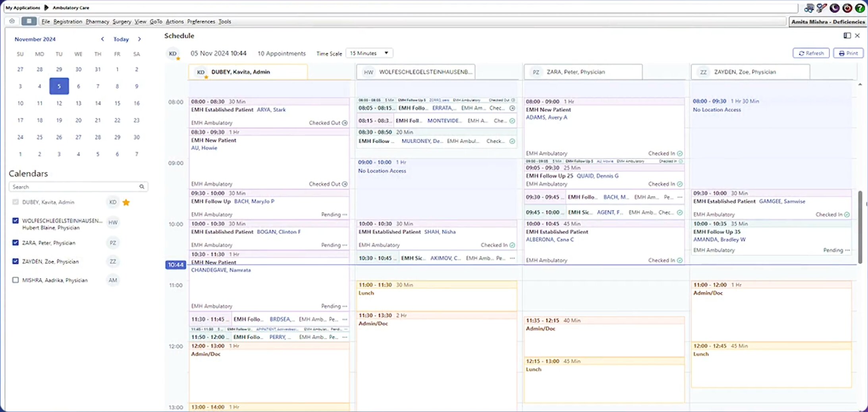Click the schedule vertical scrollbar thumb
Screen dimensions: 868x412
click(860, 226)
